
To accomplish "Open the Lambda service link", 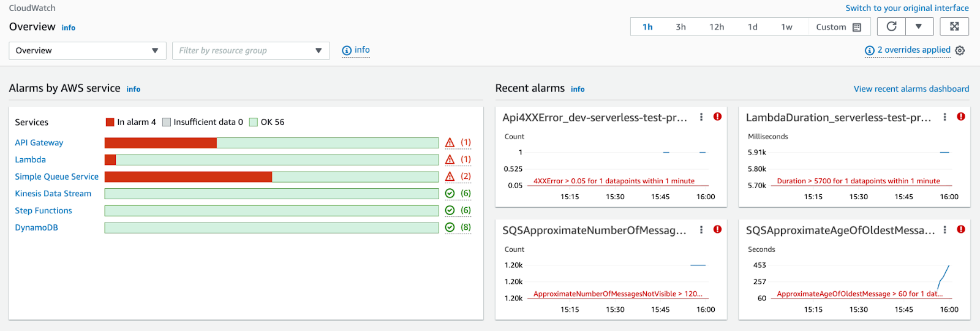I will point(31,159).
